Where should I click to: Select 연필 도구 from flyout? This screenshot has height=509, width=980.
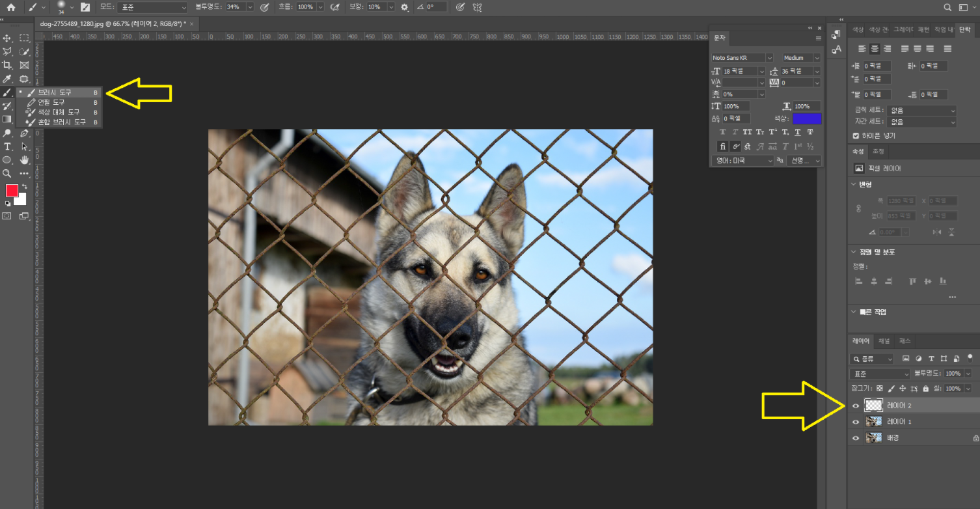pos(60,102)
